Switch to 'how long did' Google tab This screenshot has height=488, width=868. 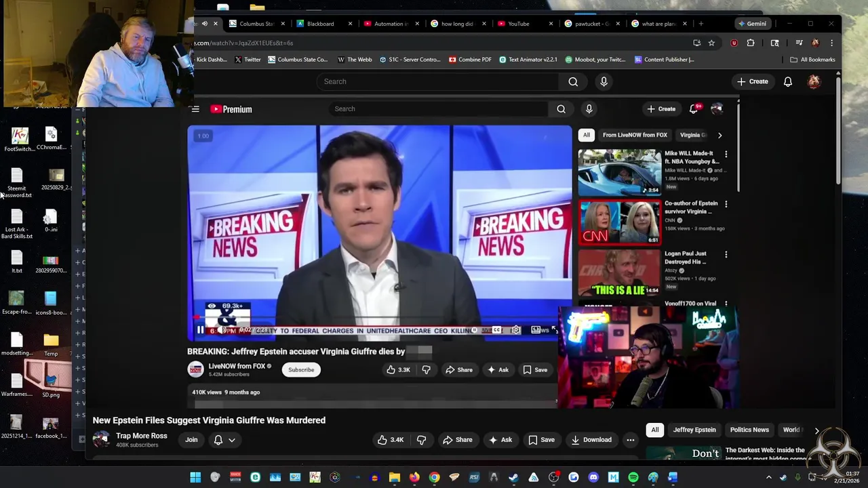(x=458, y=24)
